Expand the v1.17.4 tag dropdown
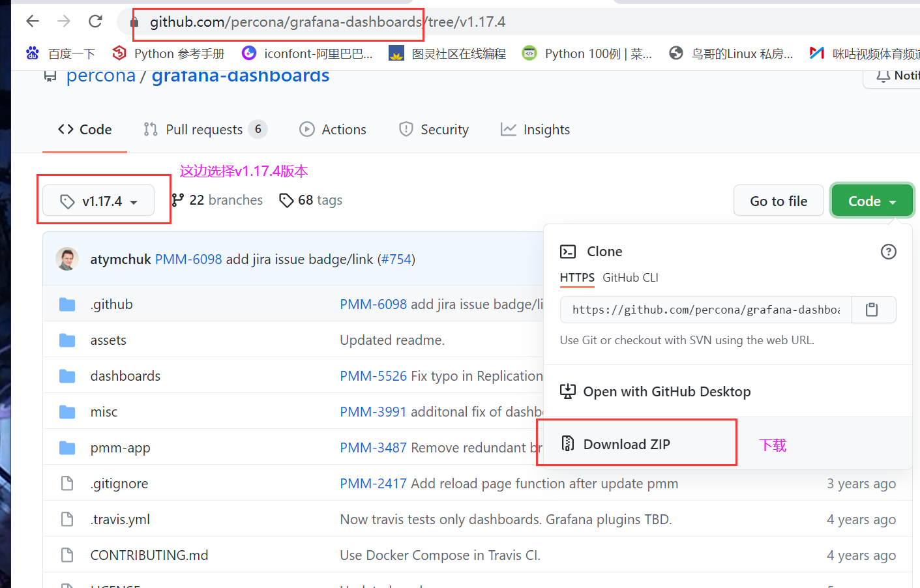This screenshot has width=920, height=588. tap(98, 201)
